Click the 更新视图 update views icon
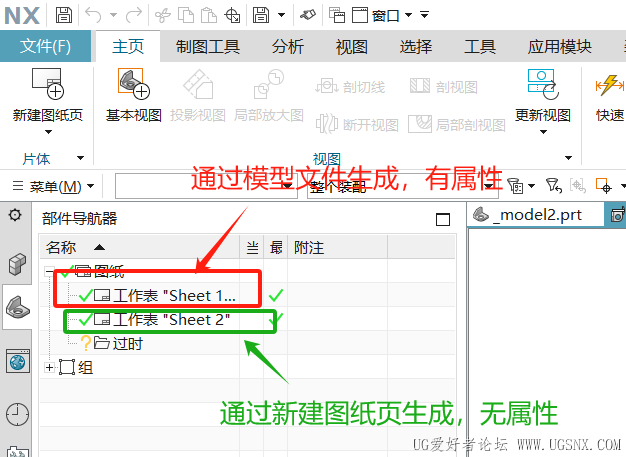The width and height of the screenshot is (626, 457). tap(543, 84)
